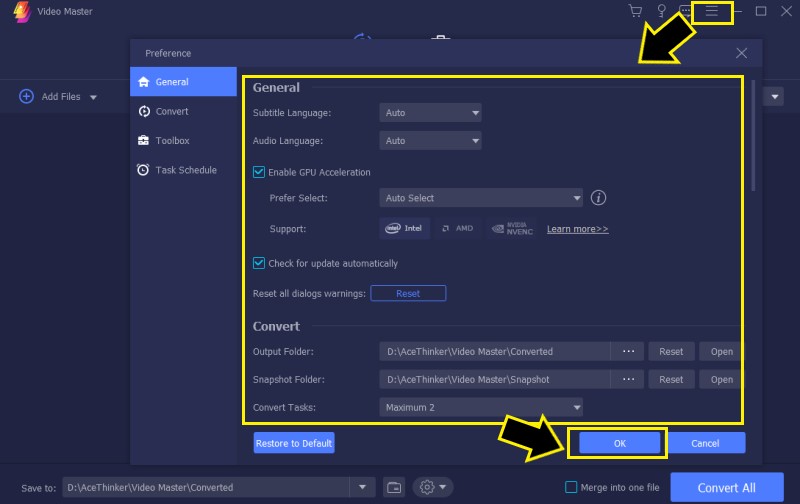800x504 pixels.
Task: Browse Output Folder with ellipsis button
Action: click(x=628, y=351)
